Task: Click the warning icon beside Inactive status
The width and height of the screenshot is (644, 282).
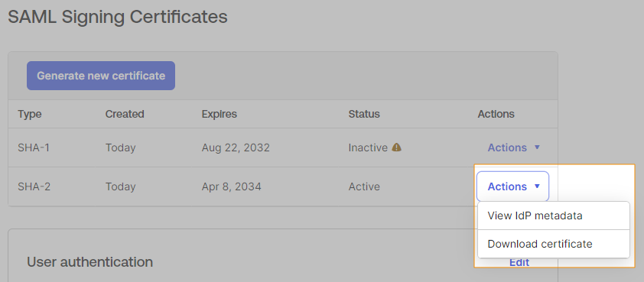Action: 396,147
